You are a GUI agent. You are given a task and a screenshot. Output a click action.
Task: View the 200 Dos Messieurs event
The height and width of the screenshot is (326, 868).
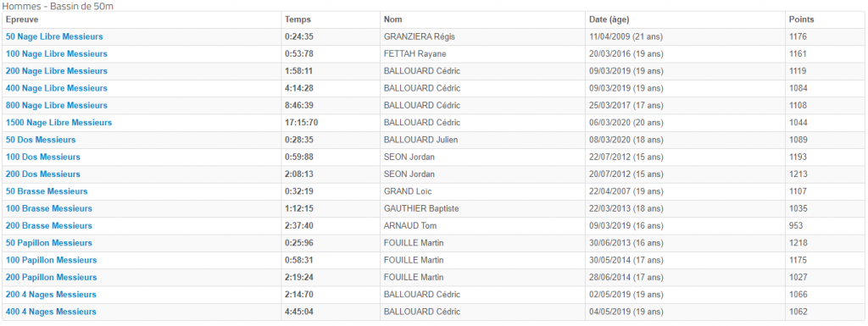pyautogui.click(x=42, y=174)
